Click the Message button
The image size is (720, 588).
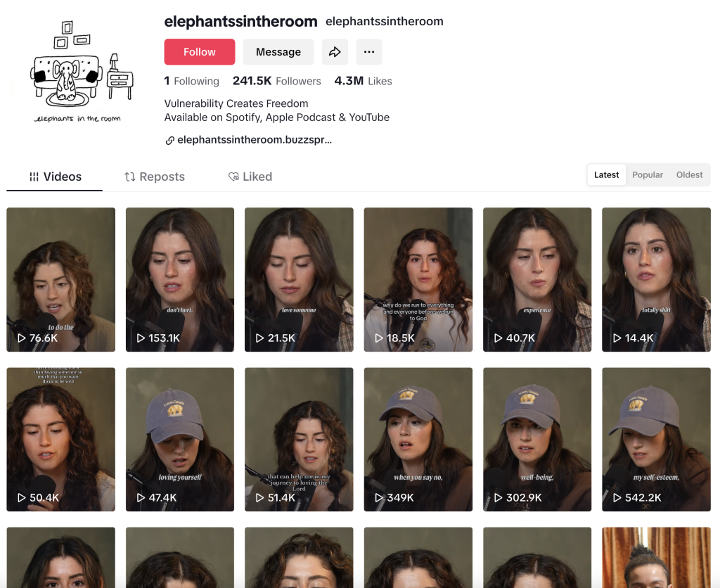tap(278, 52)
